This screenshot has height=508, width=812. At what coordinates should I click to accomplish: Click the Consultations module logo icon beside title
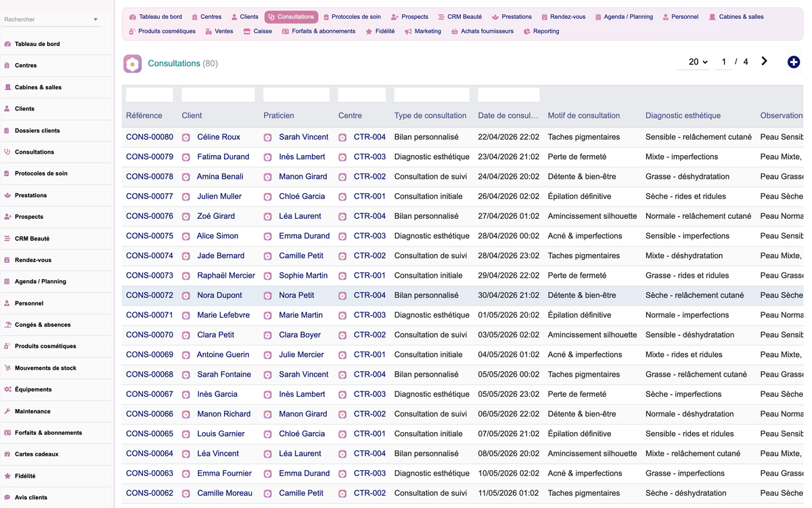point(133,64)
